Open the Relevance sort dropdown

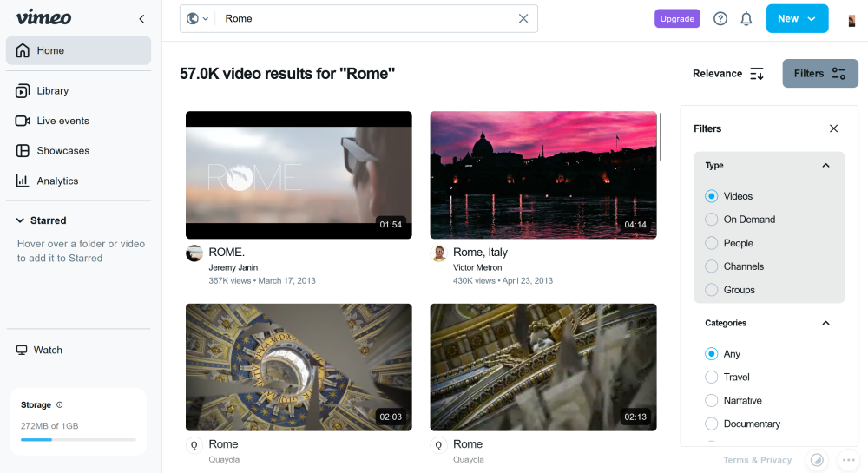pos(727,74)
